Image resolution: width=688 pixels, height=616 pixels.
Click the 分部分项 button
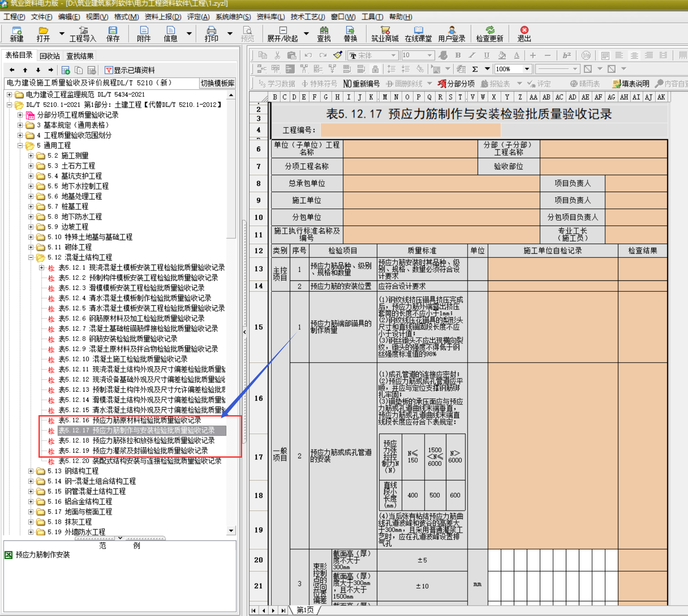456,84
